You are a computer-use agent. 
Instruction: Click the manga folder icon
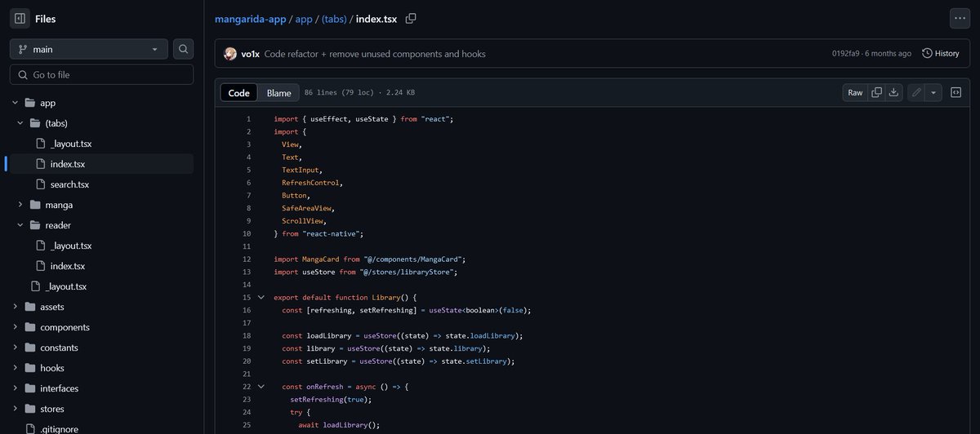35,205
